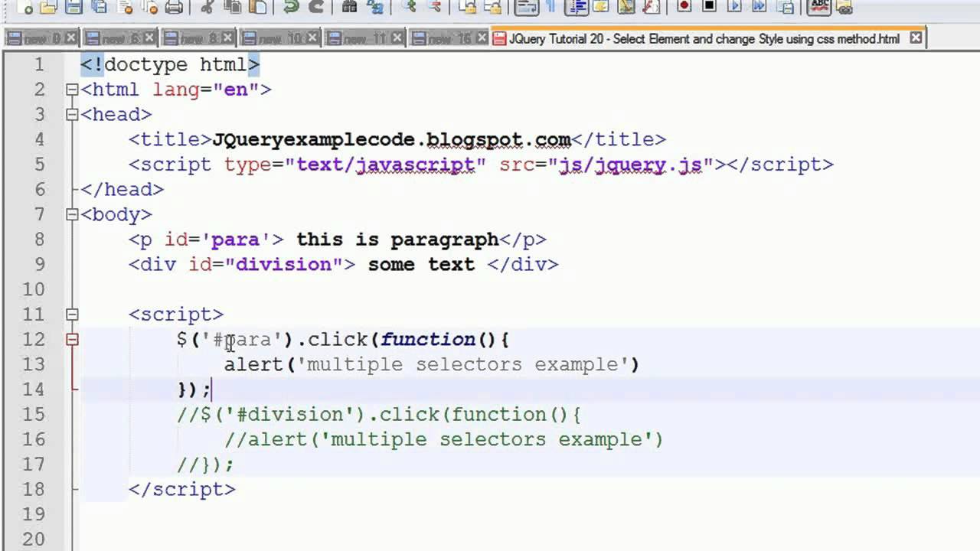Screen dimensions: 980x551
Task: Play back the recorded macro
Action: click(x=734, y=7)
